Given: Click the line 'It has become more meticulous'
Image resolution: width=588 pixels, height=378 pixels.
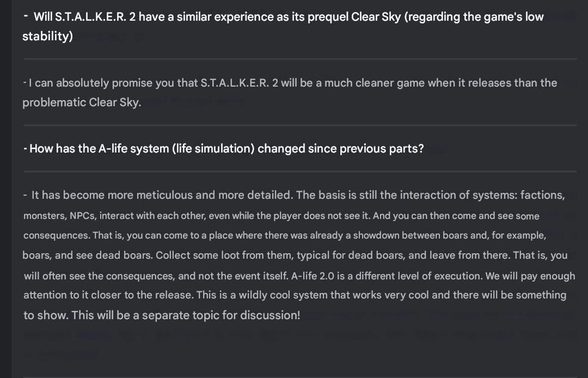Looking at the screenshot, I should click(293, 195).
